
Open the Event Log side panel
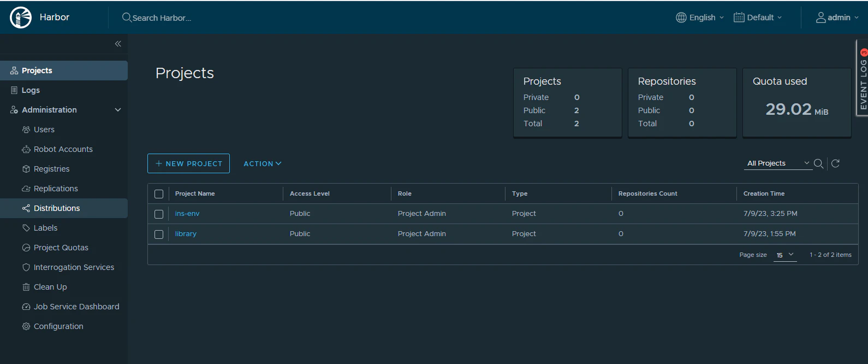click(863, 78)
